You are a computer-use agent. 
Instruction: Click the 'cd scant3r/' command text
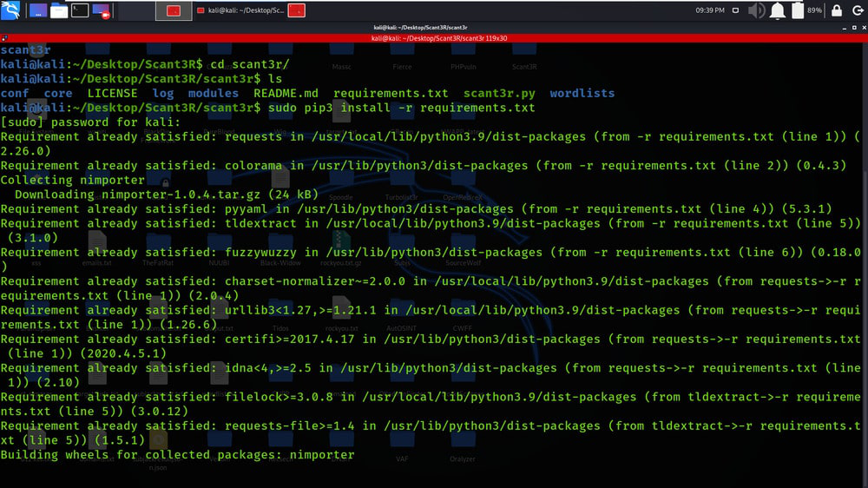pos(250,64)
